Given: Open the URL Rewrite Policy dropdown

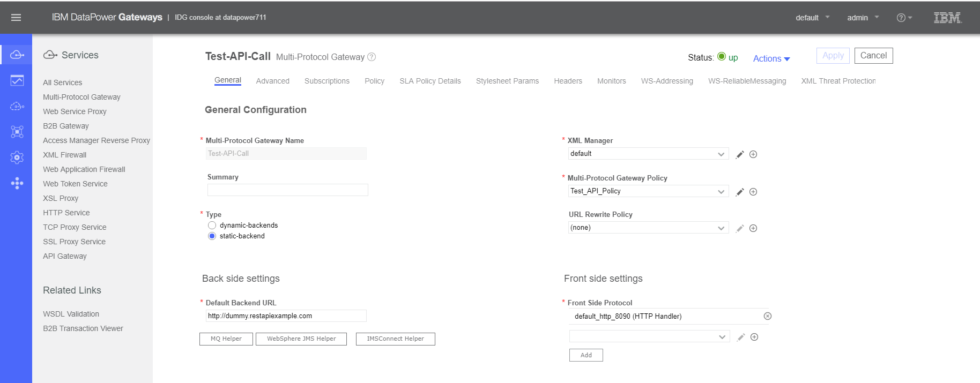Looking at the screenshot, I should [x=648, y=228].
